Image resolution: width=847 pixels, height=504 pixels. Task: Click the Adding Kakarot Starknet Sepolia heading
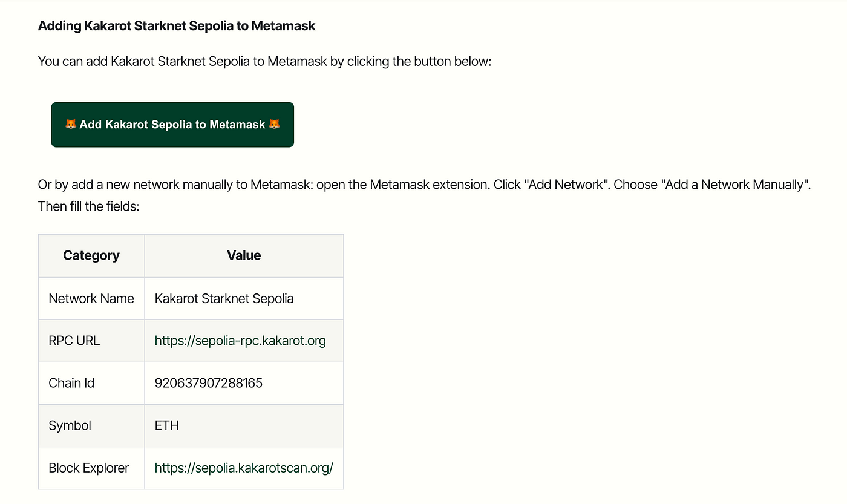click(177, 26)
